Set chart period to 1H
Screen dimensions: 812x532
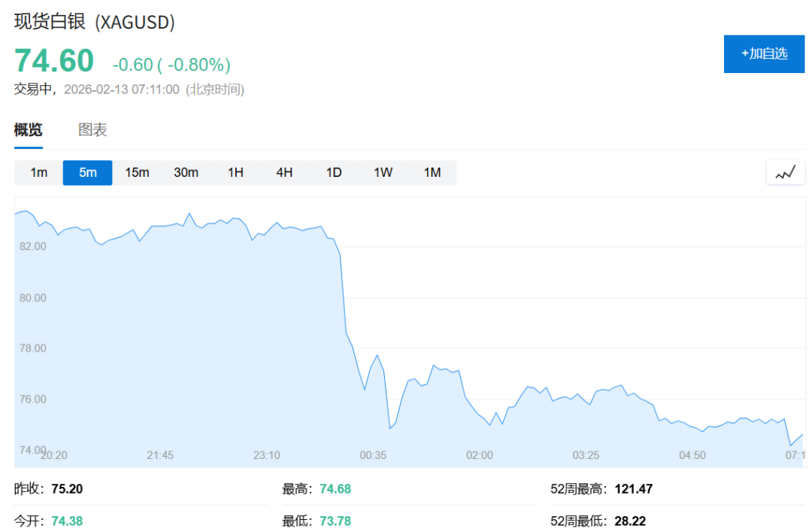tap(235, 172)
